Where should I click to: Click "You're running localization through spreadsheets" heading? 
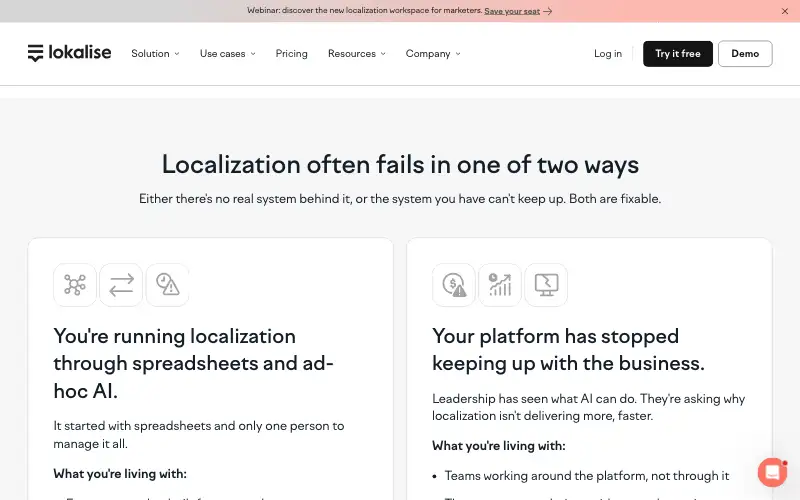[193, 363]
